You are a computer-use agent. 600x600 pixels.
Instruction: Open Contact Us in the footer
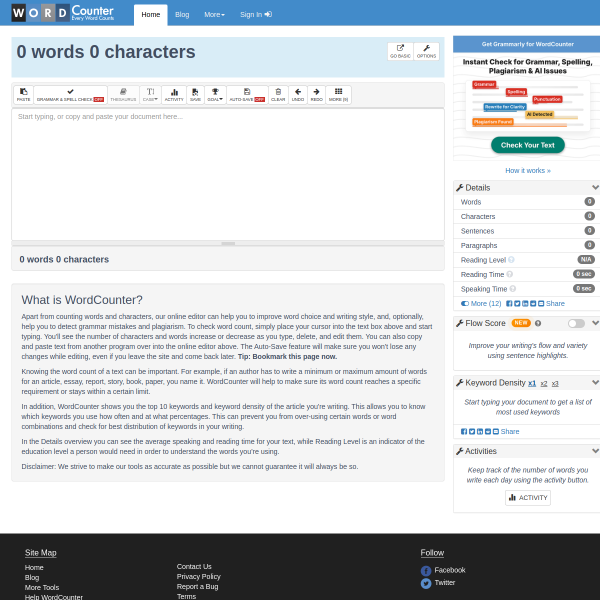[194, 567]
